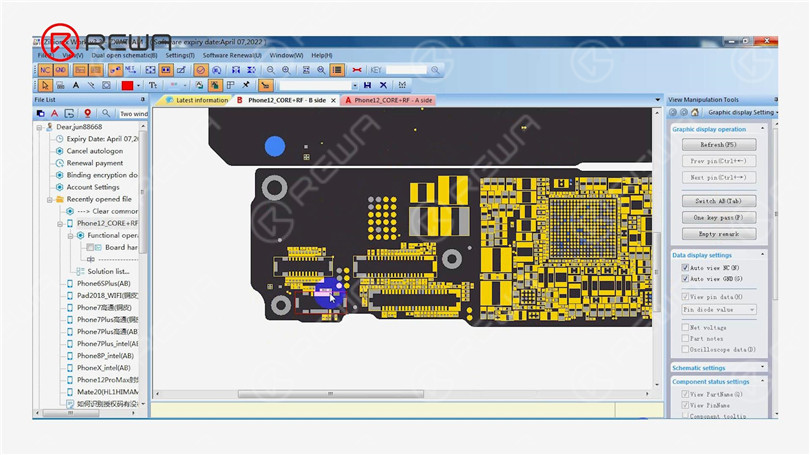Click the M icon at toolbar end
The image size is (810, 455).
tap(402, 85)
